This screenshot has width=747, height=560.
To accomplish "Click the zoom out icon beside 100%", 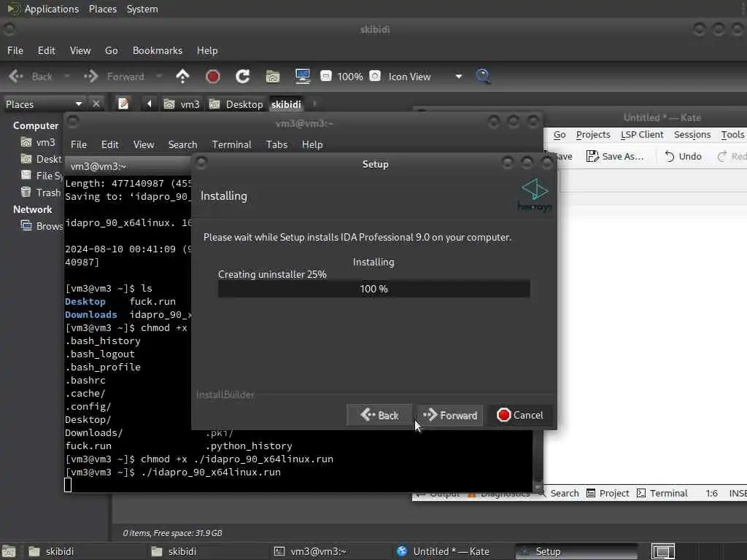I will [x=326, y=76].
